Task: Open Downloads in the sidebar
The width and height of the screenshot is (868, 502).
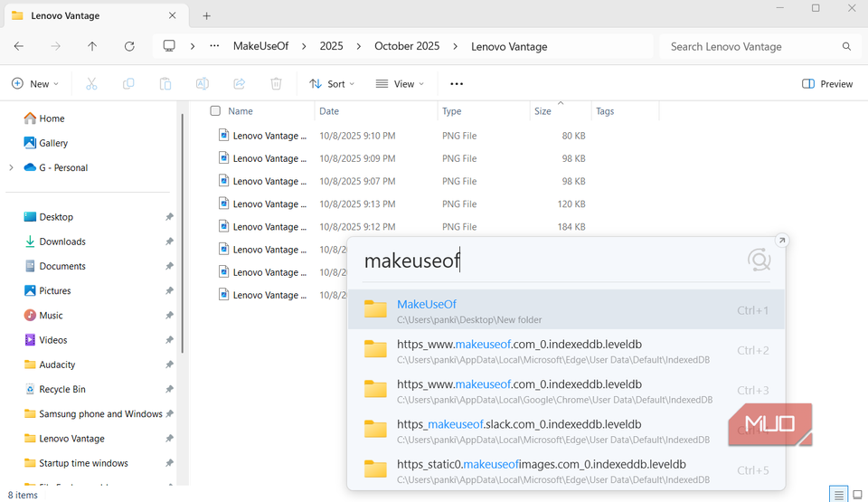Action: pyautogui.click(x=54, y=242)
